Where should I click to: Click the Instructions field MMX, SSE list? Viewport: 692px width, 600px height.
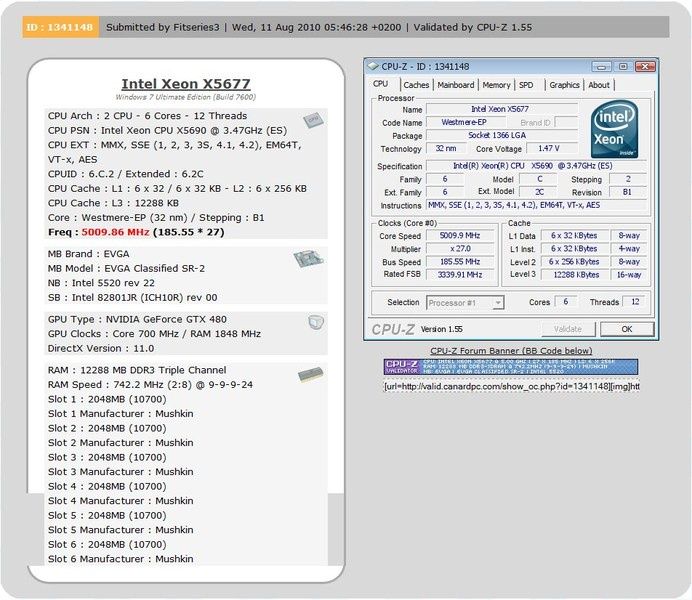pos(536,205)
